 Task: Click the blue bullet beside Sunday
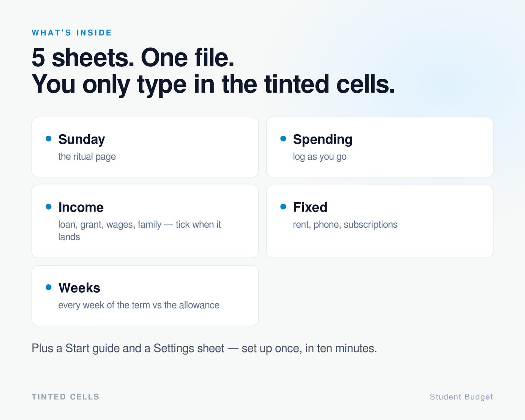tap(48, 139)
